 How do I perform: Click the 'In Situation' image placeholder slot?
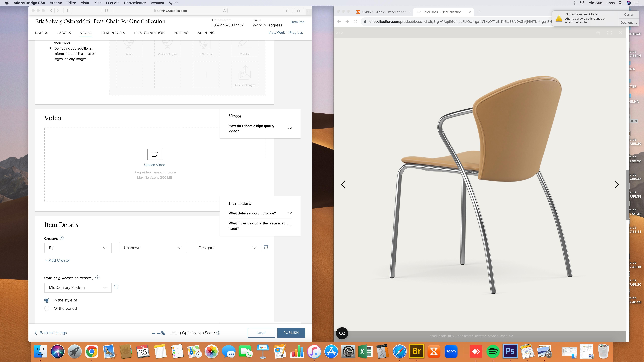tap(206, 49)
